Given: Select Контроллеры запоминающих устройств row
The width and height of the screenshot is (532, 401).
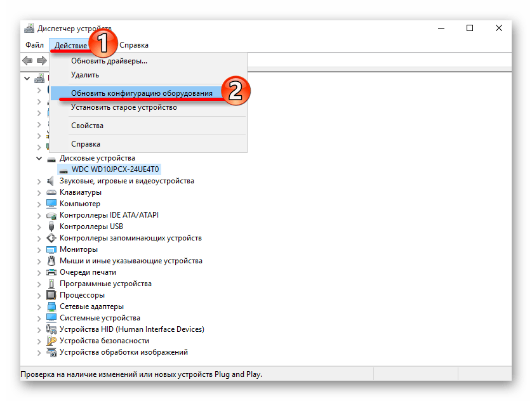Looking at the screenshot, I should coord(131,238).
